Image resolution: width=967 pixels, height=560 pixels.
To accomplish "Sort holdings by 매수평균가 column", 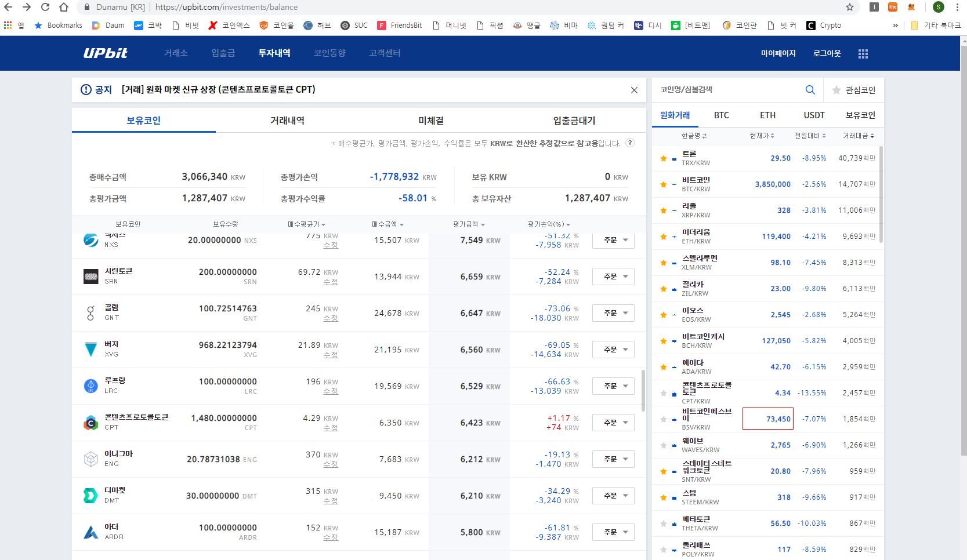I will [306, 224].
